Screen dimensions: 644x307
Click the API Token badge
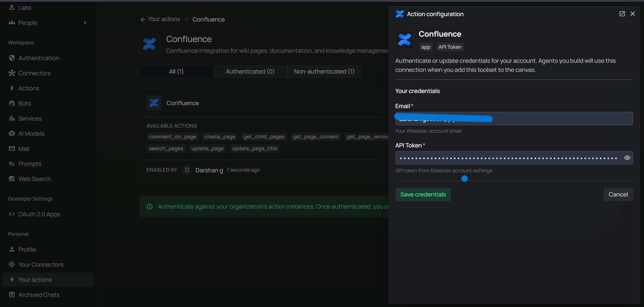(450, 47)
